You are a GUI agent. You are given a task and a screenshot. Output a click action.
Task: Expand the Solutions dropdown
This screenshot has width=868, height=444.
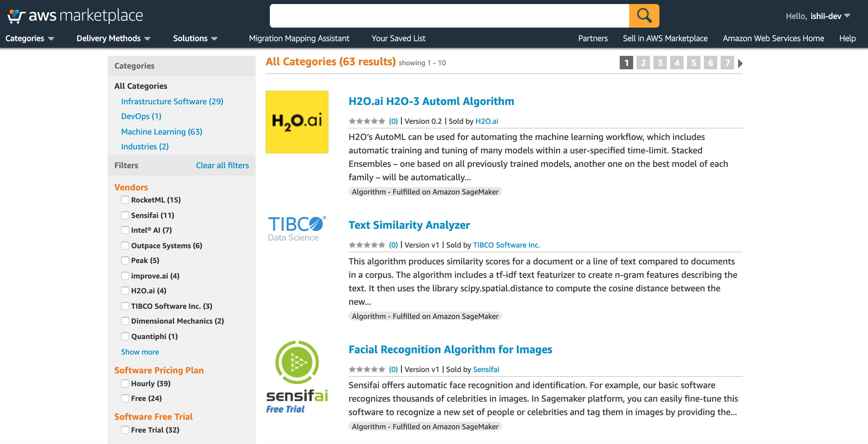point(195,38)
